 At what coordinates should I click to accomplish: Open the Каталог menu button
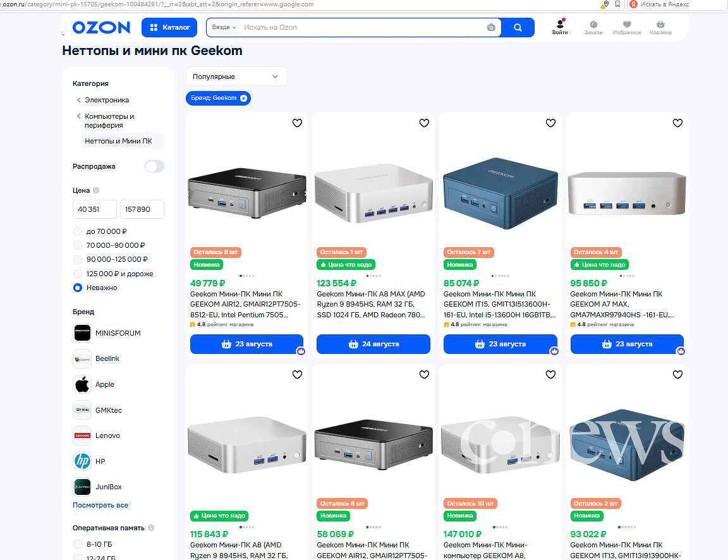pyautogui.click(x=169, y=27)
